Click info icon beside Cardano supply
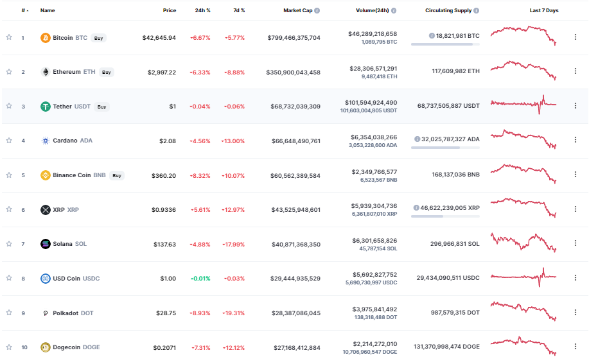 point(417,139)
